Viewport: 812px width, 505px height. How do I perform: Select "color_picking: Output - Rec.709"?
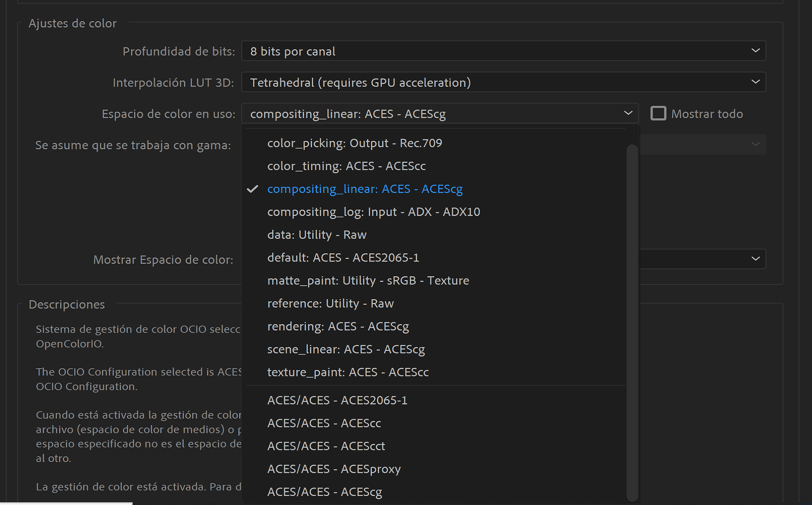(x=355, y=143)
